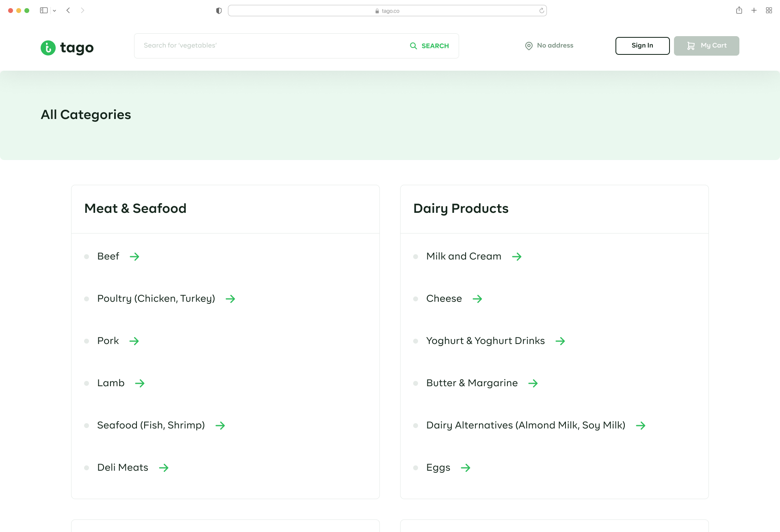Open the Milk and Cream category link
This screenshot has height=532, width=780.
tap(464, 257)
